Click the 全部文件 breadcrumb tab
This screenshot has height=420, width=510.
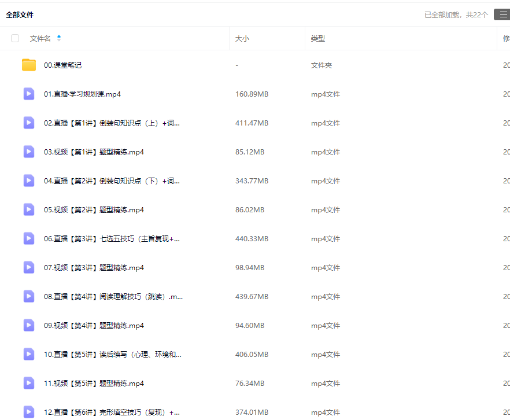(20, 15)
